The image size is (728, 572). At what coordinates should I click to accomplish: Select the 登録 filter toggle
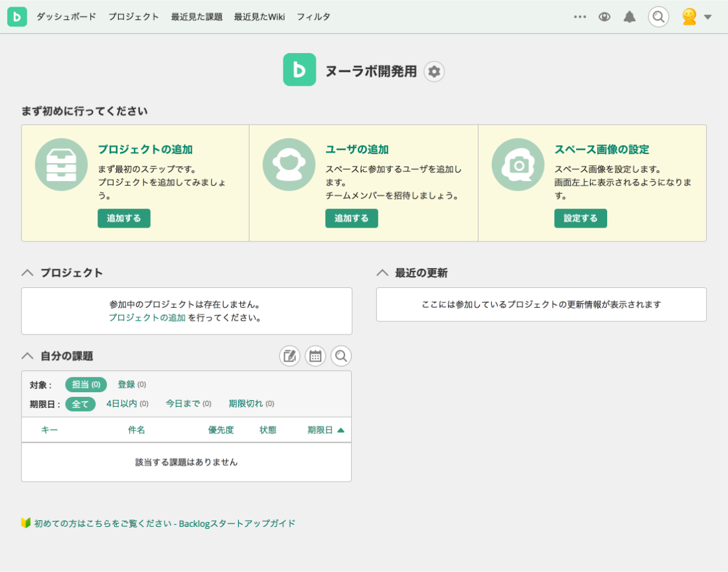[x=127, y=384]
